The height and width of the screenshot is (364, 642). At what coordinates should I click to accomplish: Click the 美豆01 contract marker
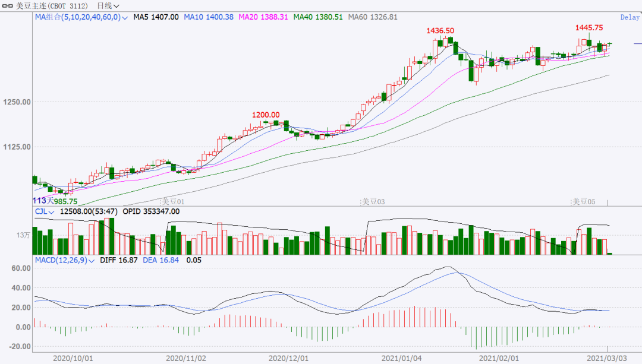coord(173,202)
